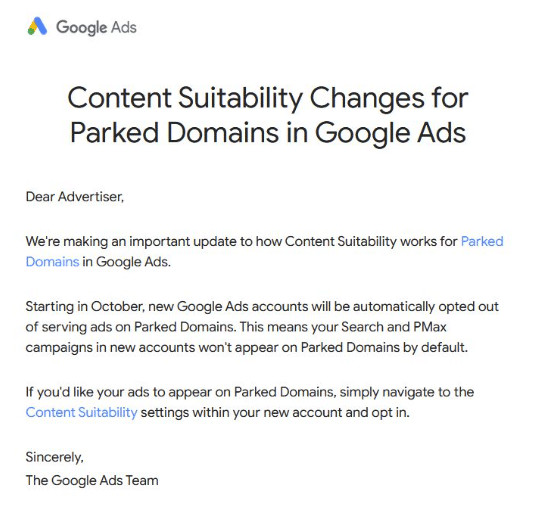Click the line starting "of serving ads on Parked"
This screenshot has width=541, height=509.
tap(236, 327)
